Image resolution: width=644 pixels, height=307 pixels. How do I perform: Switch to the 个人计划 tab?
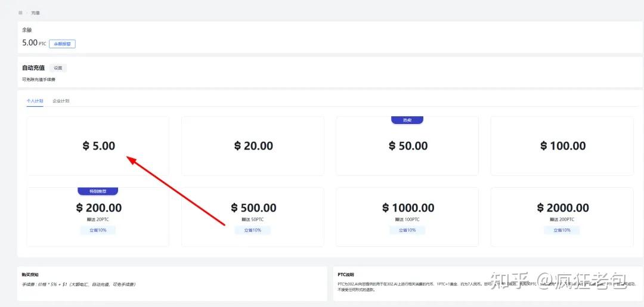point(35,101)
